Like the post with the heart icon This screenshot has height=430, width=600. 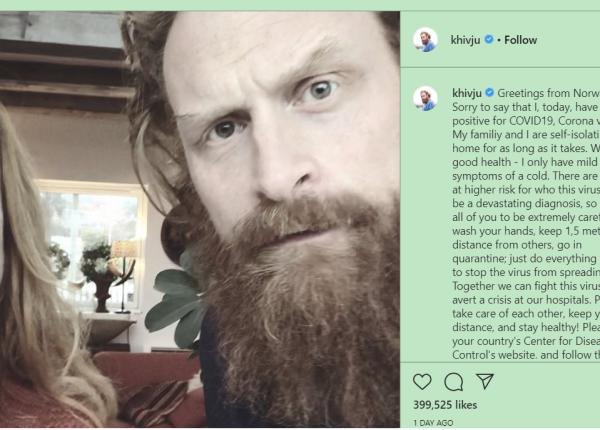coord(423,381)
